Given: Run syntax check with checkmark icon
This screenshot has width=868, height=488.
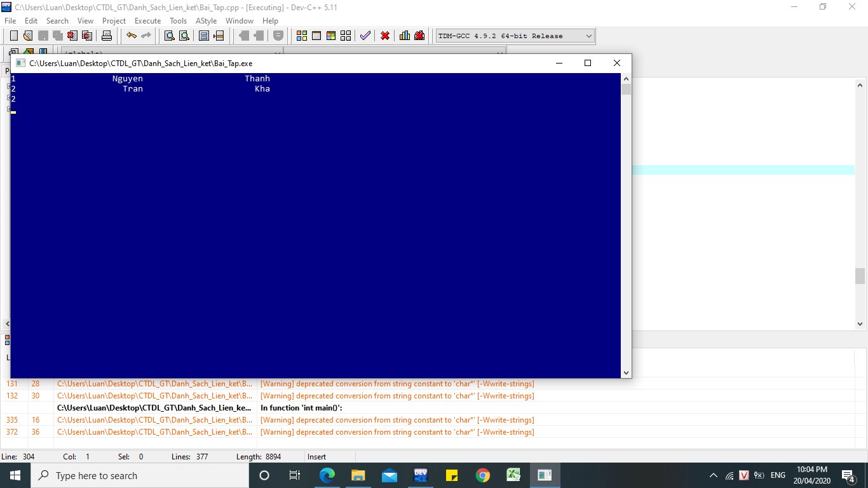Looking at the screenshot, I should pyautogui.click(x=365, y=36).
